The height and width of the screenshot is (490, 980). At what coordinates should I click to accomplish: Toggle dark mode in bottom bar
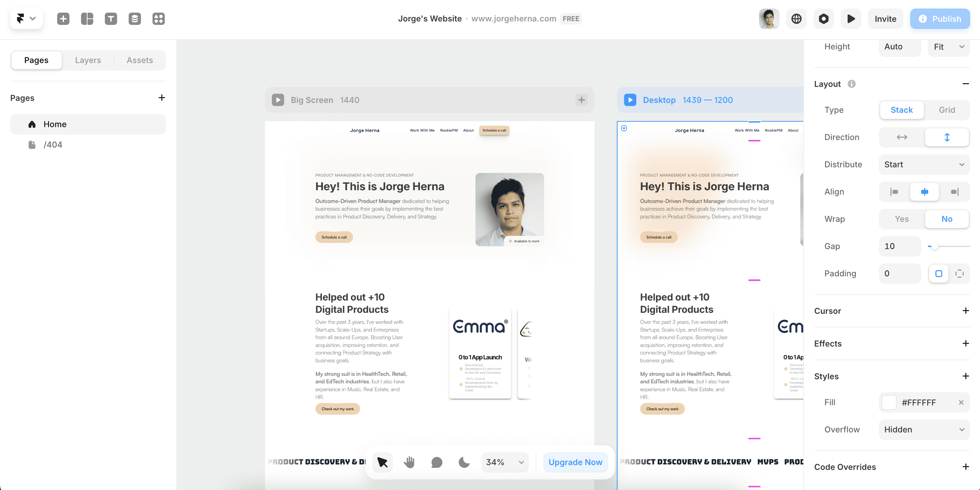464,461
